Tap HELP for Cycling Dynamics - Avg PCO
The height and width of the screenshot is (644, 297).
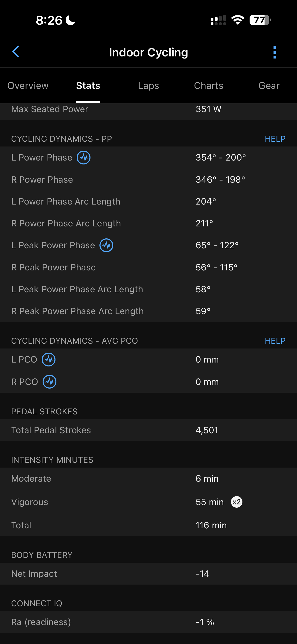click(x=275, y=341)
